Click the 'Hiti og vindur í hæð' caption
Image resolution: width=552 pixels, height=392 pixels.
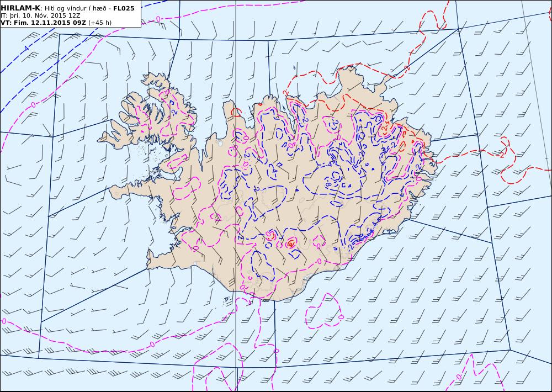coord(75,8)
